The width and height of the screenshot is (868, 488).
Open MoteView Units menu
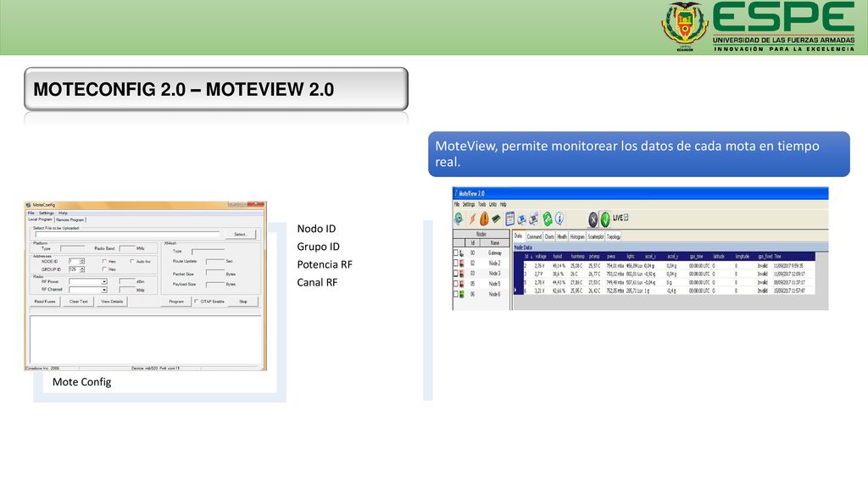492,204
